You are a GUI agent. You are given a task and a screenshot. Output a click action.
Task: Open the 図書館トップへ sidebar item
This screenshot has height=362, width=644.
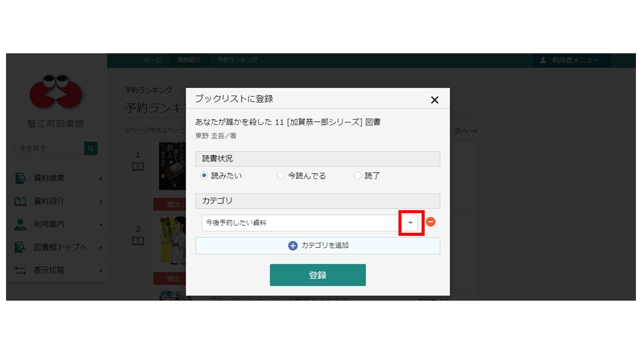56,247
